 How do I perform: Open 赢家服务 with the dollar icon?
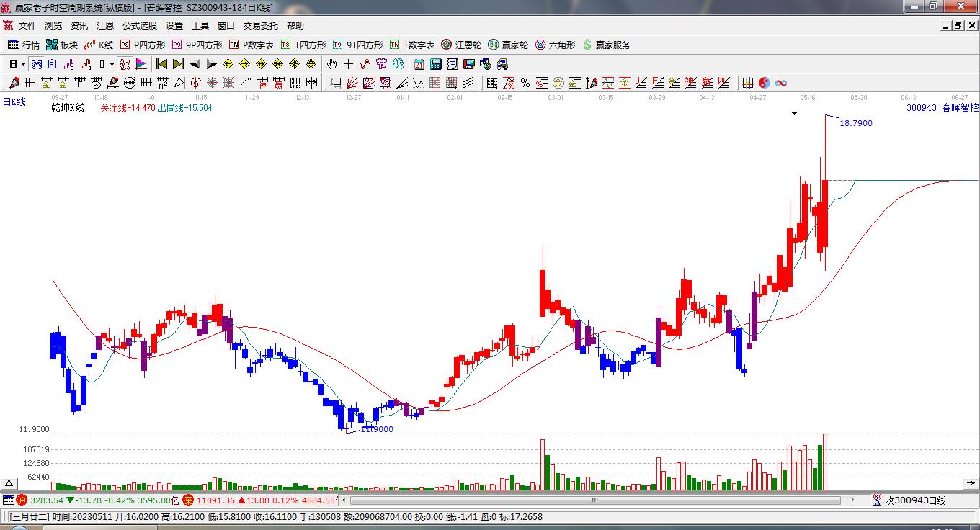(606, 45)
